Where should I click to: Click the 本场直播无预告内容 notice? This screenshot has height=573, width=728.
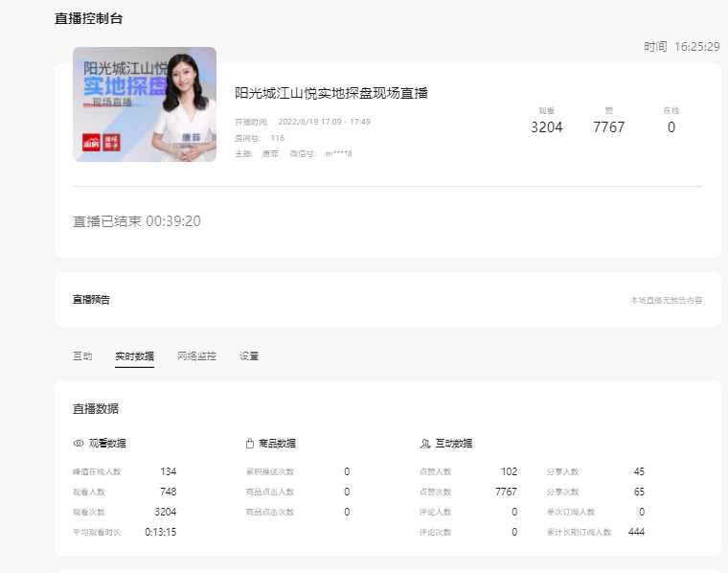click(667, 301)
